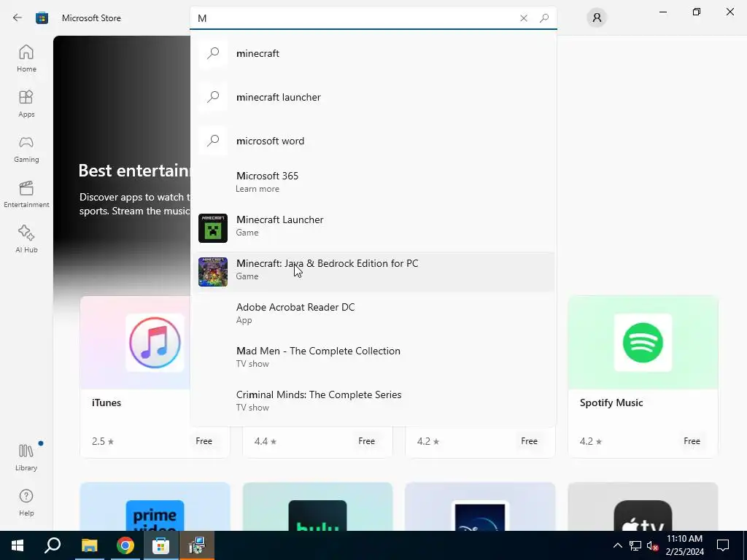Image resolution: width=747 pixels, height=560 pixels.
Task: Click the Free label on Spotify card
Action: 692,441
